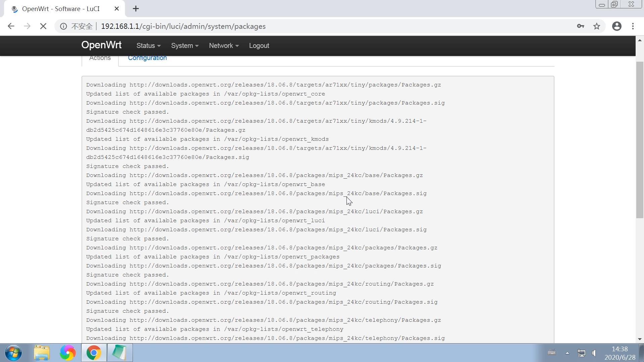Expand the Status dropdown menu
644x362 pixels.
(x=148, y=46)
